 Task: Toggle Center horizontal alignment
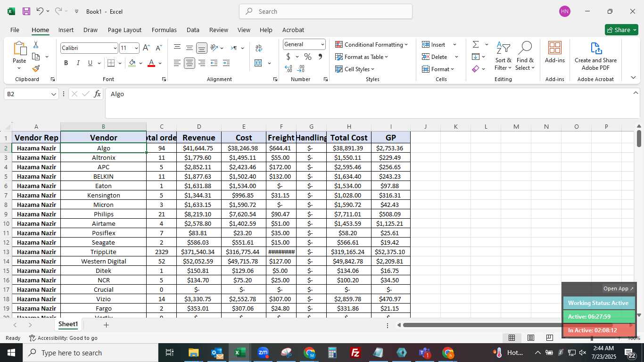pos(190,63)
